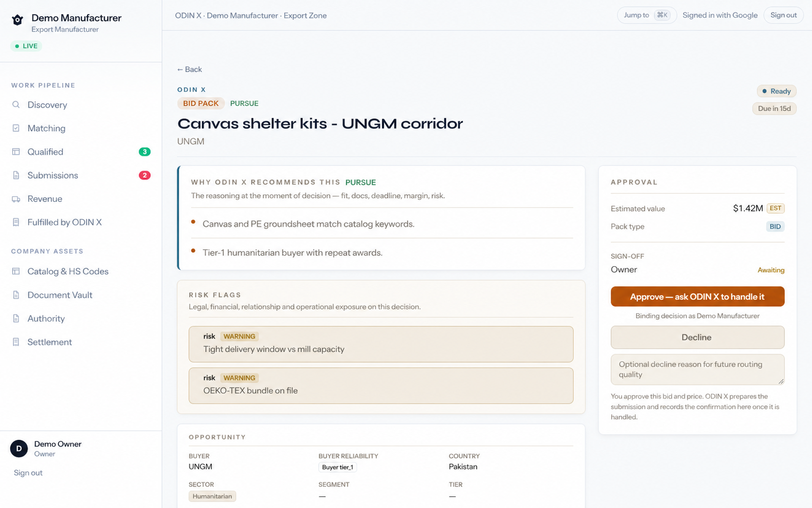Click the Document Vault file icon
The width and height of the screenshot is (812, 508).
click(16, 295)
